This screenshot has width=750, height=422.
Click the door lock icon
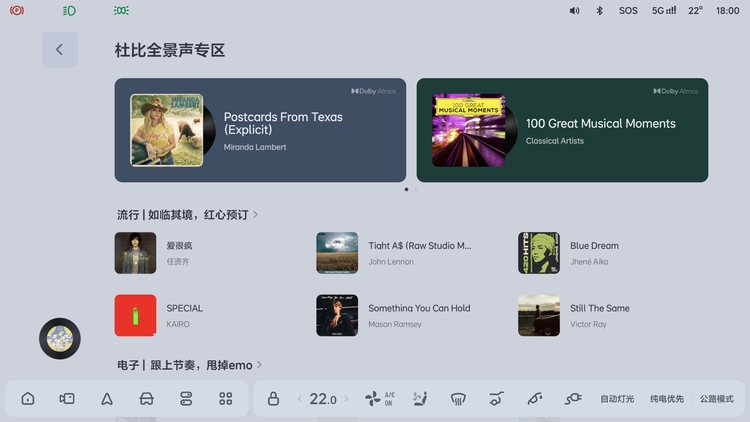tap(273, 399)
